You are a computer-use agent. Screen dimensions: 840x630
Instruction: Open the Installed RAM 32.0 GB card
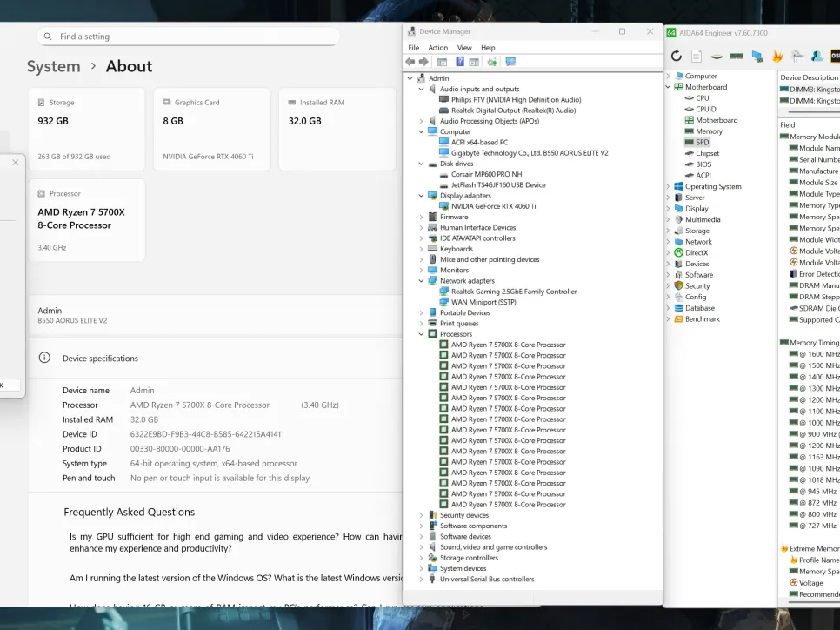click(x=337, y=129)
